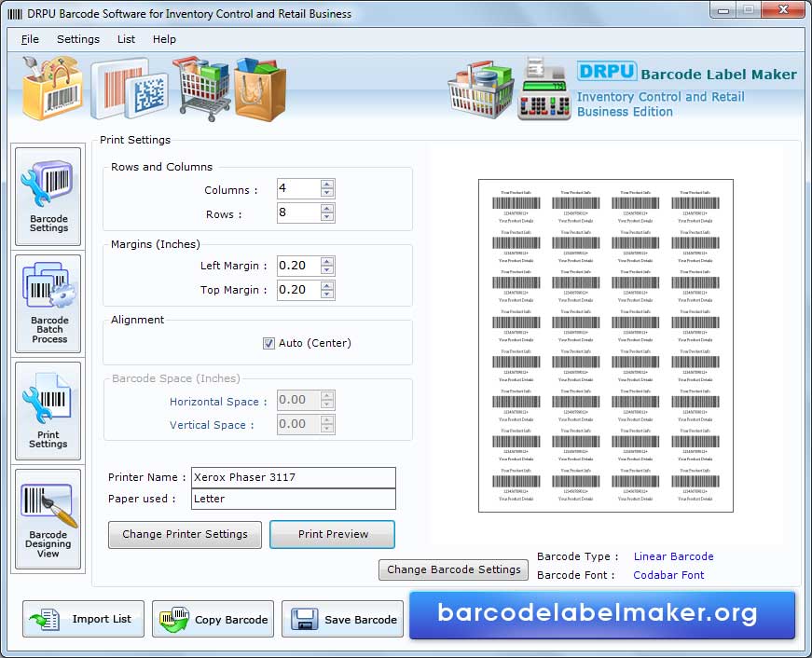812x658 pixels.
Task: Minimize the DRPU Barcode Software window
Action: (x=723, y=10)
